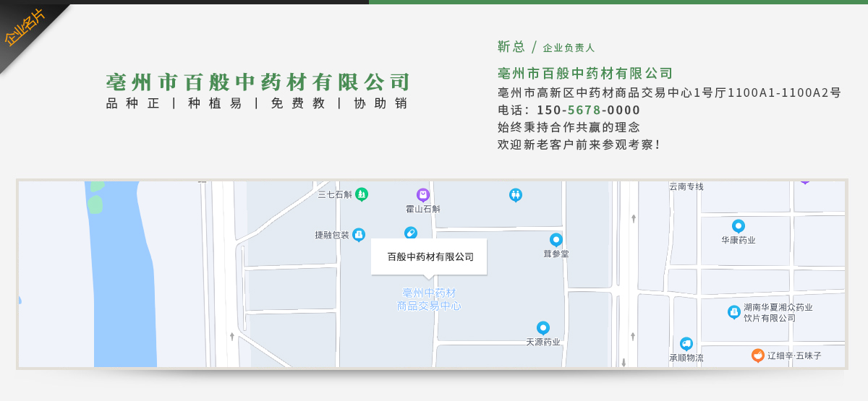Open the 华康药业 location pin
The image size is (868, 401).
coord(738,226)
